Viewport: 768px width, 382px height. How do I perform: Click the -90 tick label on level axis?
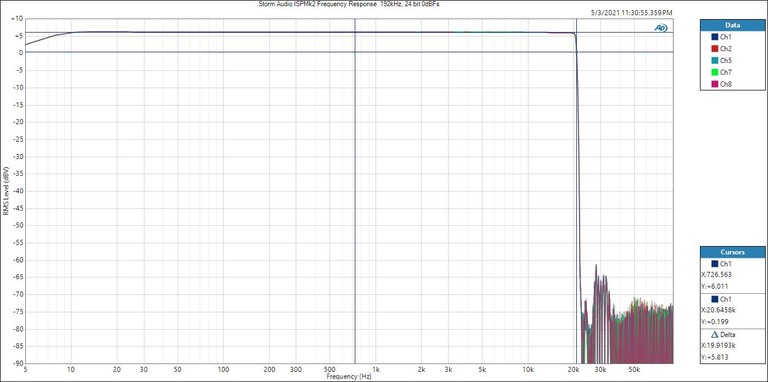(18, 363)
